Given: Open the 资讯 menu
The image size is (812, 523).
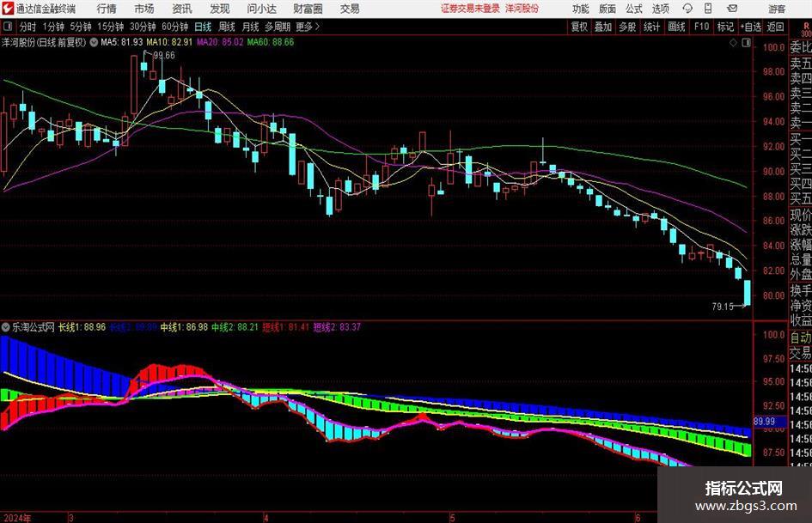Looking at the screenshot, I should pyautogui.click(x=182, y=9).
